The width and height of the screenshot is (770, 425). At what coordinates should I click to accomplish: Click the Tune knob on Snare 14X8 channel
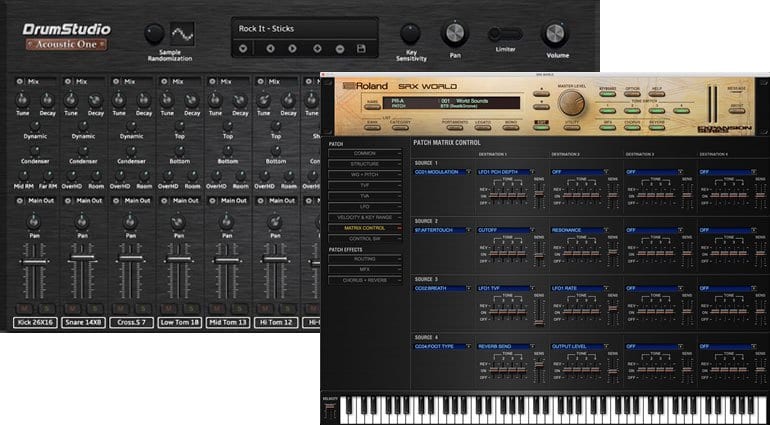click(71, 100)
